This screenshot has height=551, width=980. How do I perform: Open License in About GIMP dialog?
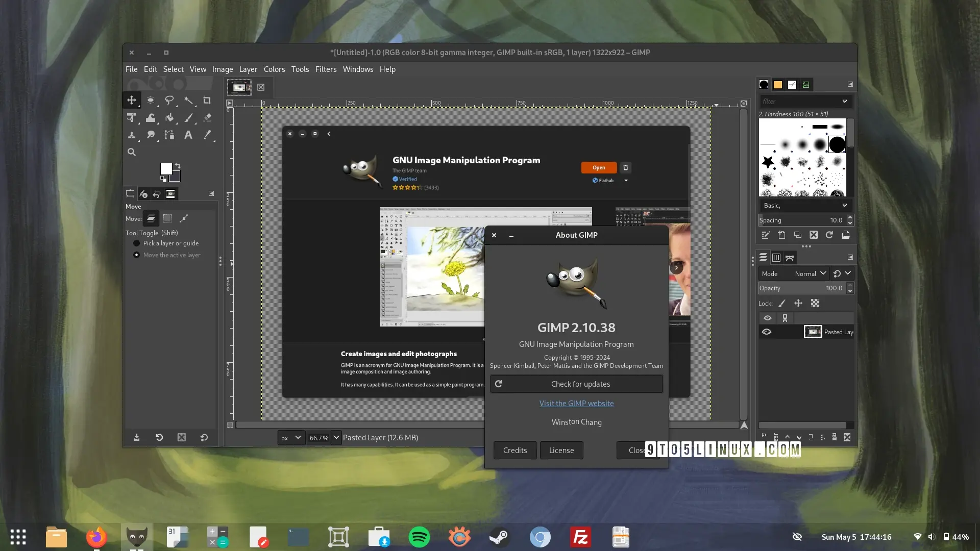pyautogui.click(x=561, y=450)
